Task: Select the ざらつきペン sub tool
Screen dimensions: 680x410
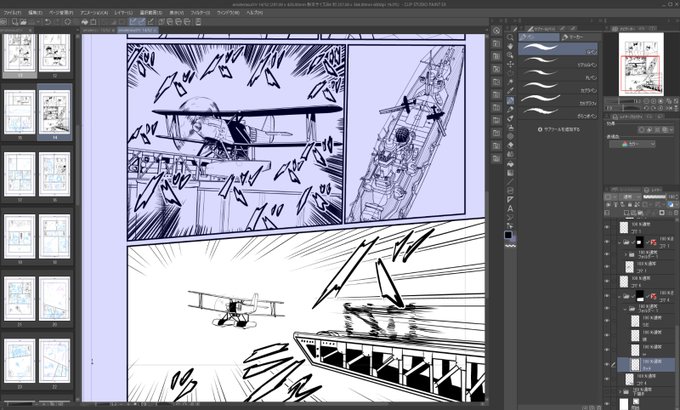Action: [558, 113]
